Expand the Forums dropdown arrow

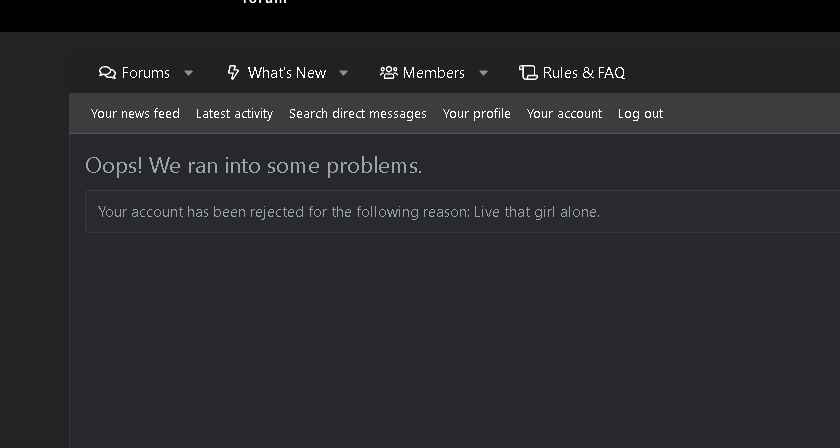189,73
